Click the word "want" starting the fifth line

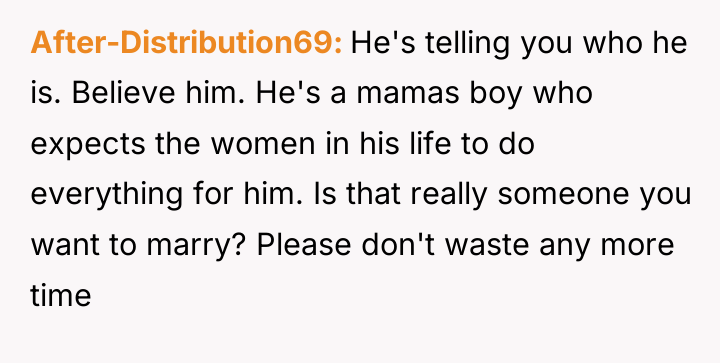tap(65, 246)
